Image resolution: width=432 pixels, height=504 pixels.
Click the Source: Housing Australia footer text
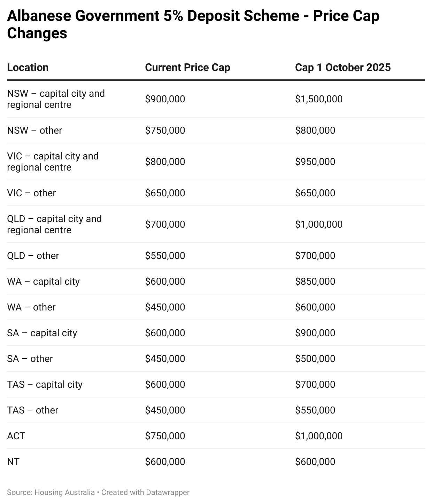51,493
